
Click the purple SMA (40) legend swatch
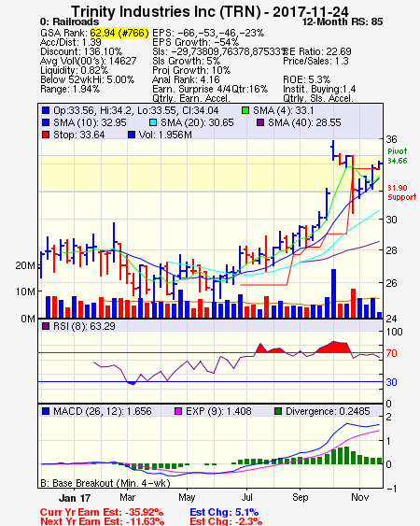(260, 122)
